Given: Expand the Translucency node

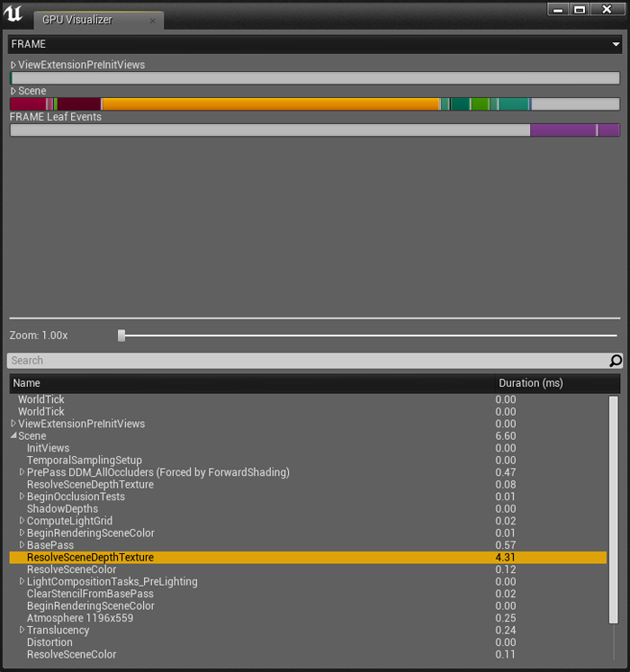Looking at the screenshot, I should [22, 630].
